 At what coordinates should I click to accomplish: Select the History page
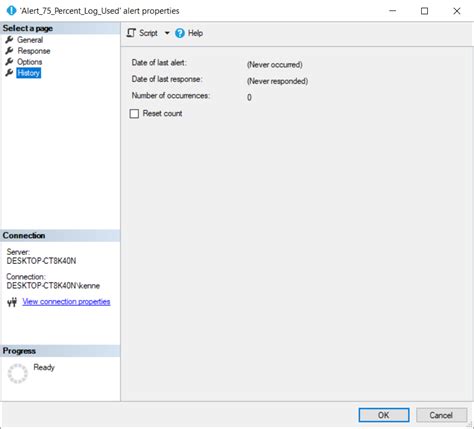click(x=29, y=73)
